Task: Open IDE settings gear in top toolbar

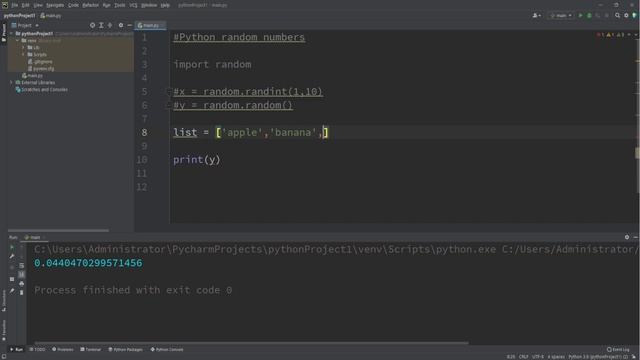Action: 626,16
